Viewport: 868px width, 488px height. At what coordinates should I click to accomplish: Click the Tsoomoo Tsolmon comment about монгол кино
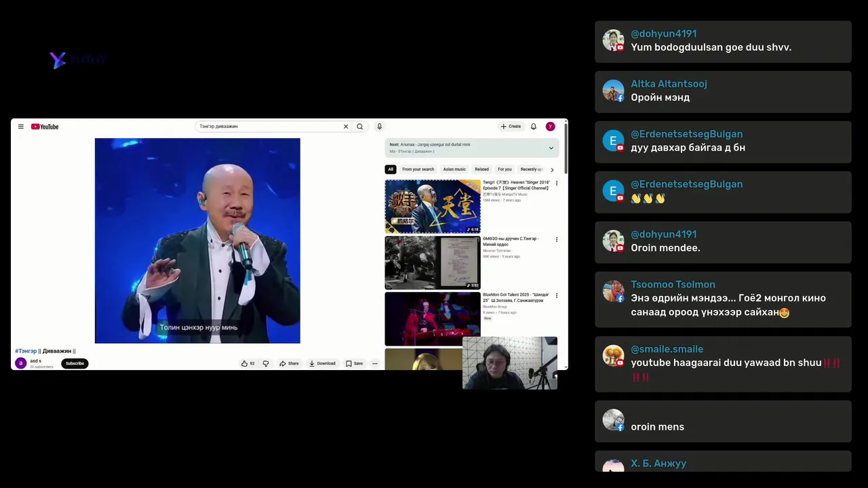click(728, 305)
